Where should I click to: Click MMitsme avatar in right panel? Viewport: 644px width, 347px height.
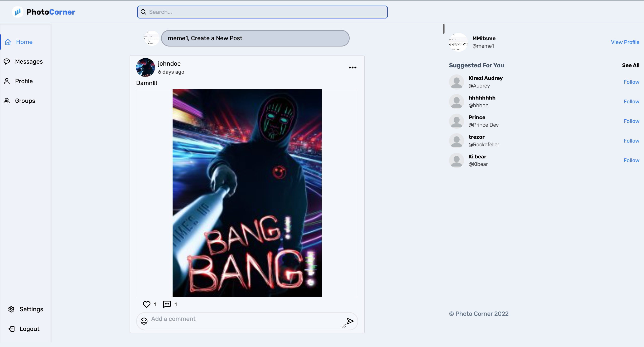click(458, 42)
